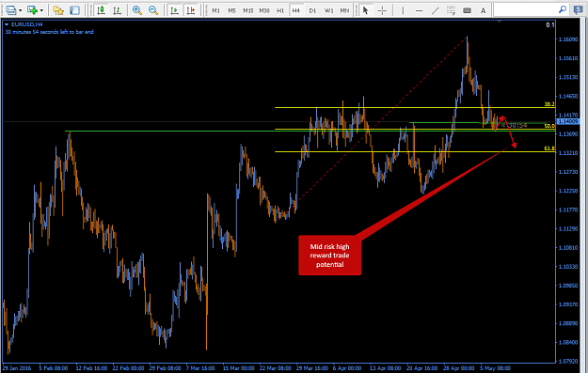Click the '22 Feb 00:00' date label
Viewport: 588px width, 373px height.
128,368
